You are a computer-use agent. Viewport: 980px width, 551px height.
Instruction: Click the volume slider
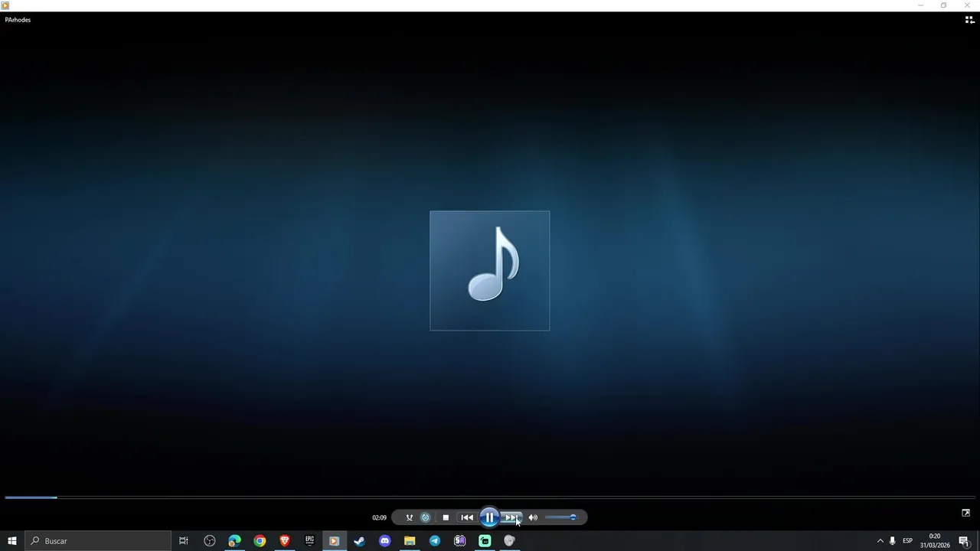pyautogui.click(x=561, y=517)
